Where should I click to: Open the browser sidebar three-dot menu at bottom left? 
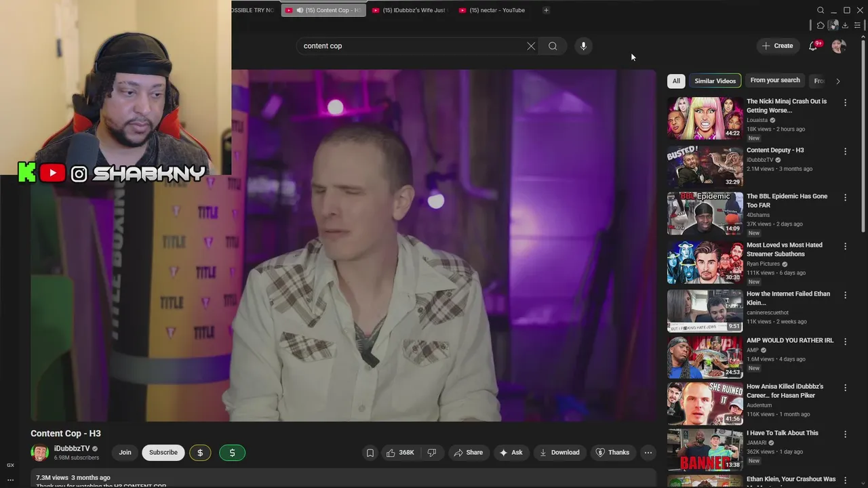click(10, 480)
